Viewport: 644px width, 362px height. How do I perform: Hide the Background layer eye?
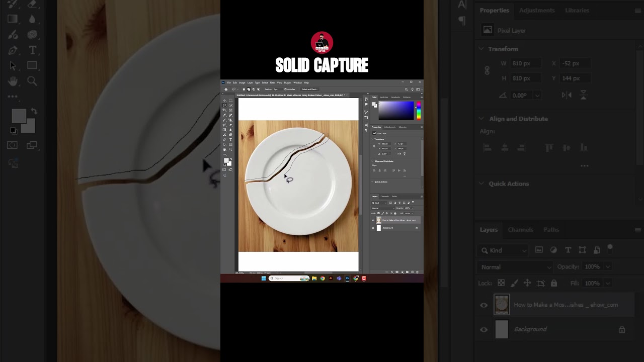pyautogui.click(x=373, y=228)
